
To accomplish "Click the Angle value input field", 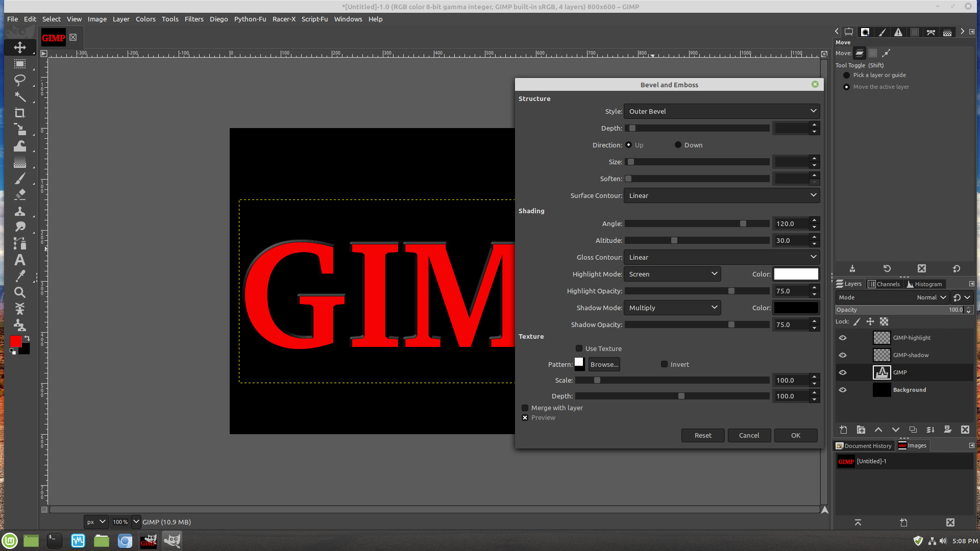I will click(x=791, y=223).
